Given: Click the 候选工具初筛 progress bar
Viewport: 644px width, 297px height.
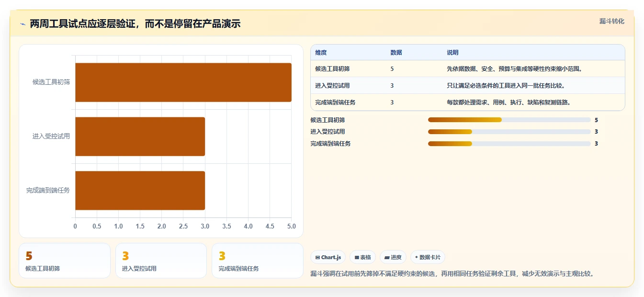Looking at the screenshot, I should click(x=509, y=120).
